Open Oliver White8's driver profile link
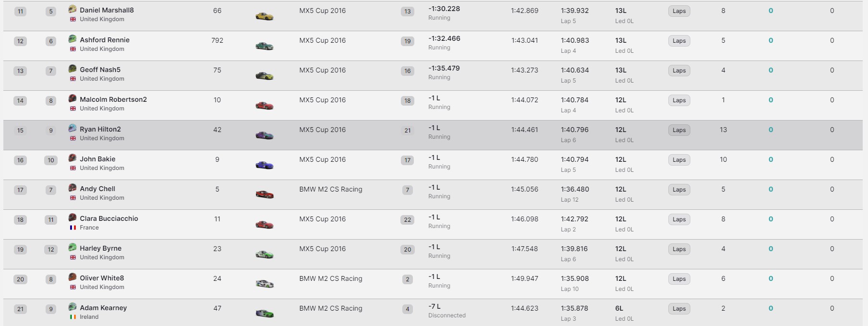 point(102,278)
